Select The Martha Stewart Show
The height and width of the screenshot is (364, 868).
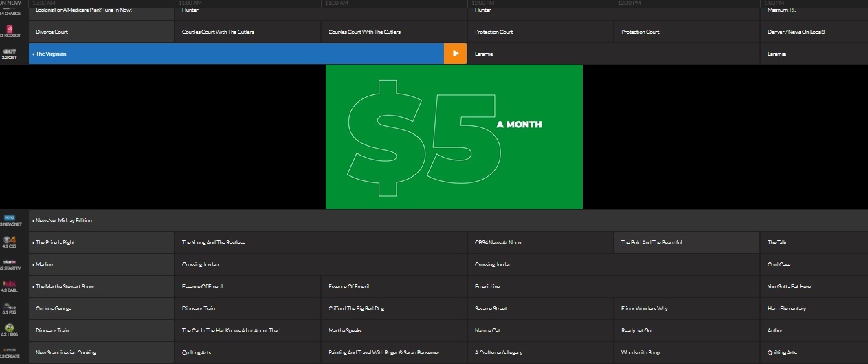(101, 286)
